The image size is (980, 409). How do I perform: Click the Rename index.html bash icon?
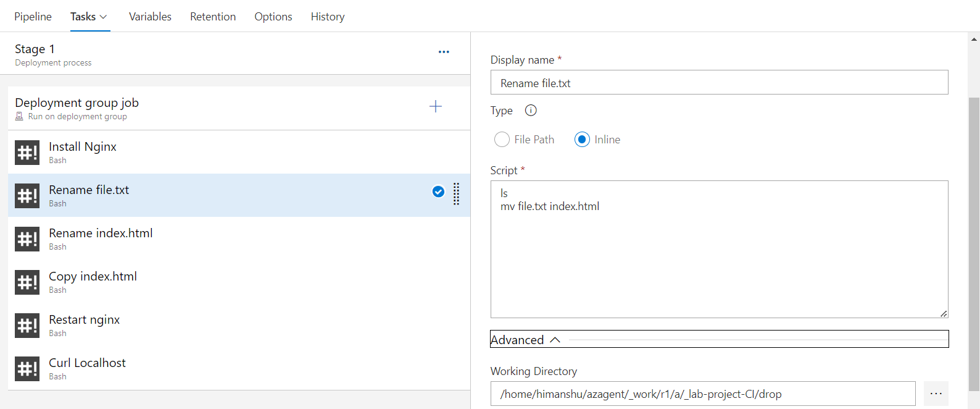point(27,239)
